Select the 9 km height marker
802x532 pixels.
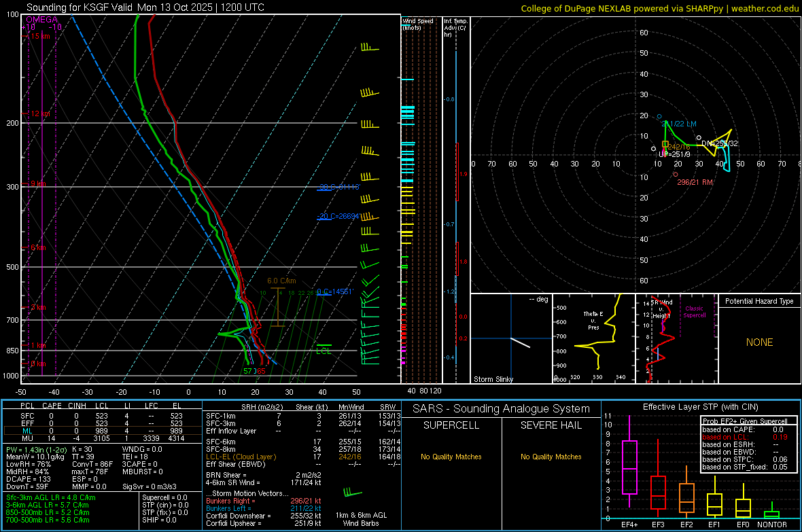pos(38,183)
